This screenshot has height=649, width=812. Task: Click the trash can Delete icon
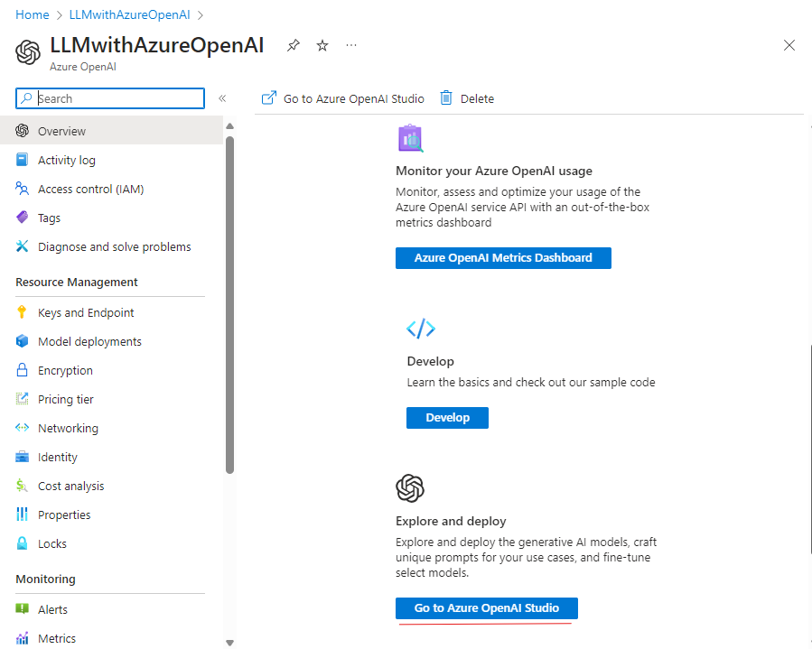tap(446, 97)
